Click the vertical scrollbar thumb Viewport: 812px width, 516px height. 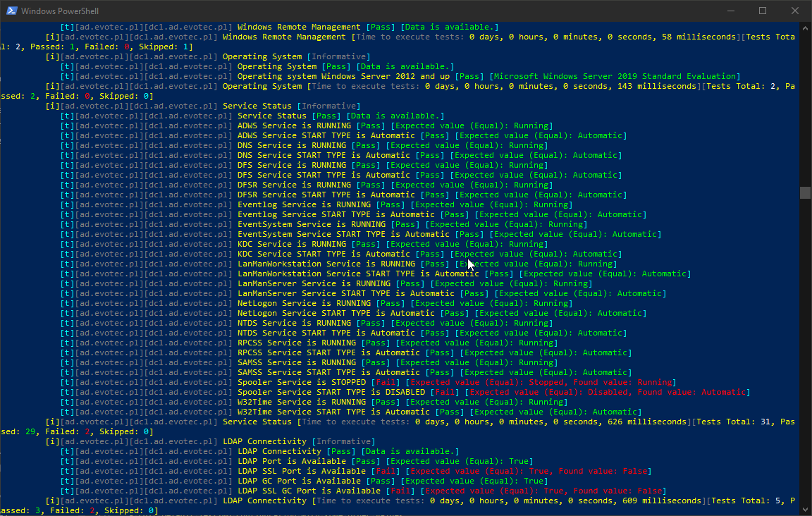806,192
